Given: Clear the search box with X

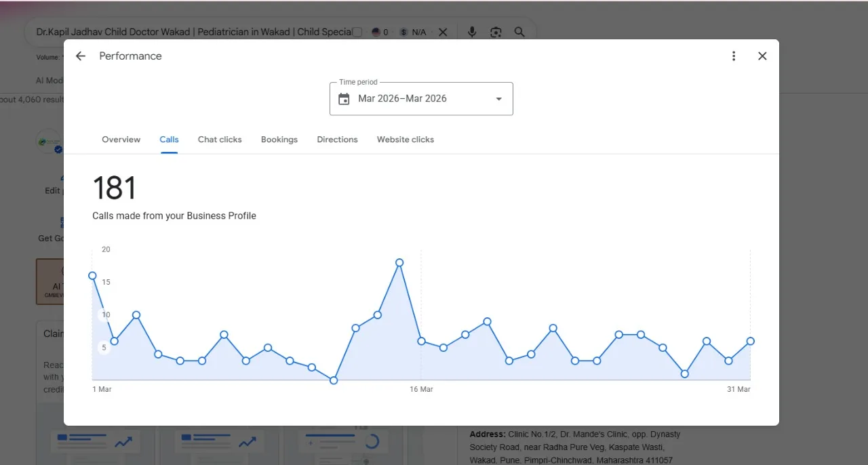Looking at the screenshot, I should click(x=443, y=32).
